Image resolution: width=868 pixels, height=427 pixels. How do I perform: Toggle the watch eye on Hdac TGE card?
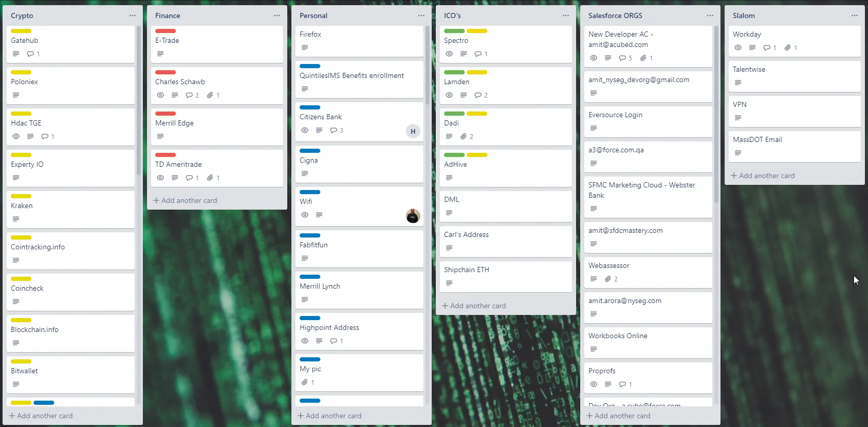point(16,136)
